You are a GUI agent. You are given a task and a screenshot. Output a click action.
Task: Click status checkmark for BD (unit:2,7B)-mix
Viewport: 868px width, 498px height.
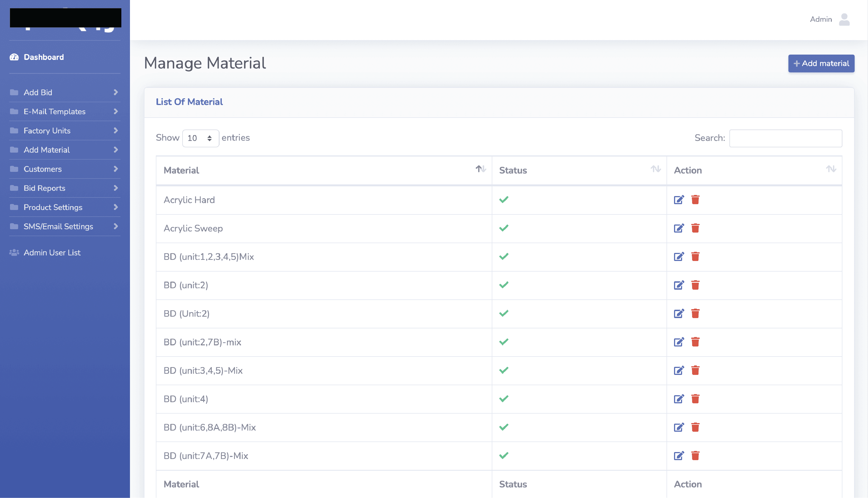tap(504, 342)
